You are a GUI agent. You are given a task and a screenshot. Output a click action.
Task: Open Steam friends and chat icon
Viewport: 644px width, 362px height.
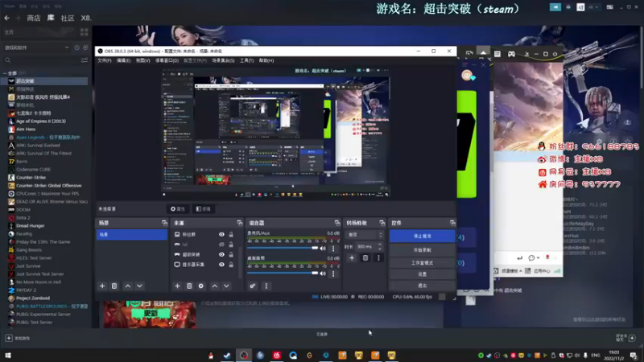click(x=626, y=338)
